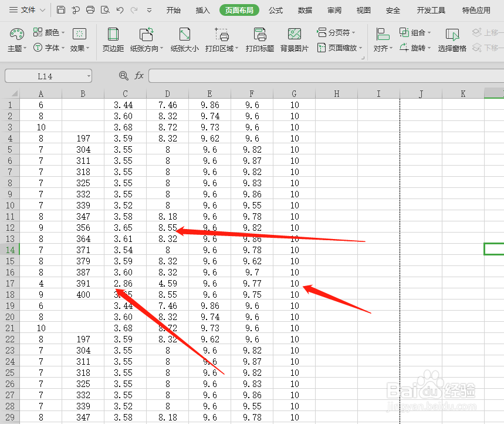
Task: Switch to the 视图 tab
Action: 364,11
